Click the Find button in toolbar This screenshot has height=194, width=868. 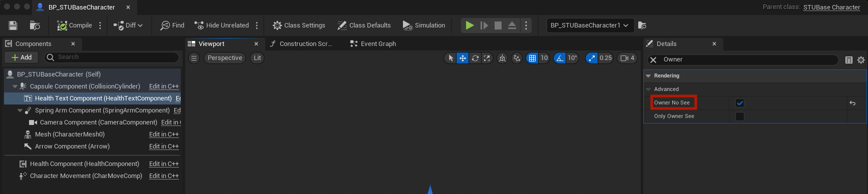172,25
